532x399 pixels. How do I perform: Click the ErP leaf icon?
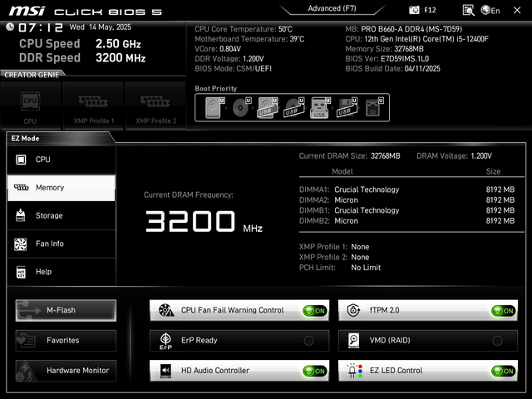coord(165,341)
